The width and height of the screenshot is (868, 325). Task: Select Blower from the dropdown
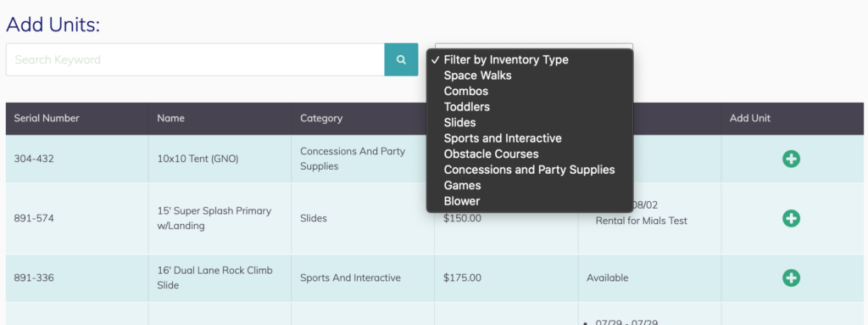530,201
